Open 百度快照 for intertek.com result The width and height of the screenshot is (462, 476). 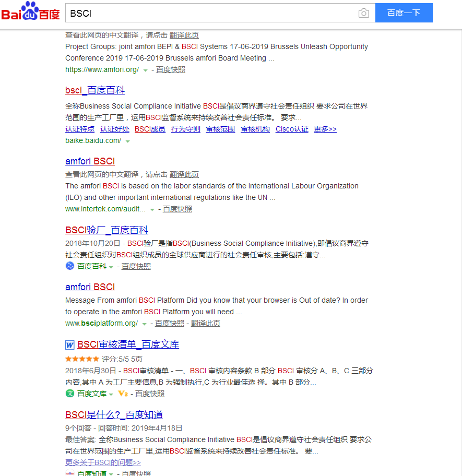[x=177, y=209]
